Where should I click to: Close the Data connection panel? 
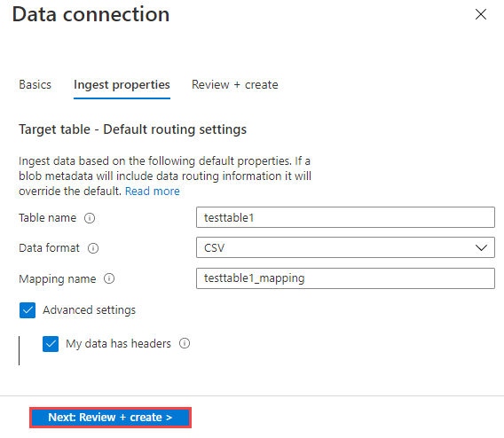click(481, 14)
